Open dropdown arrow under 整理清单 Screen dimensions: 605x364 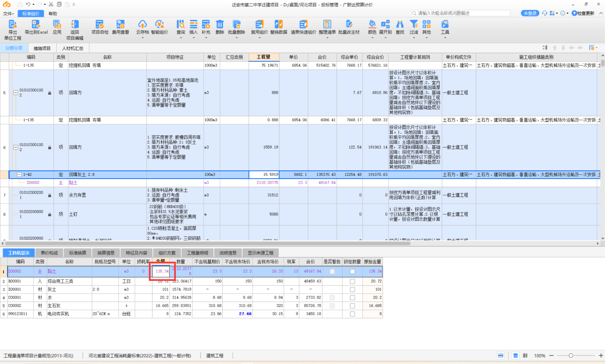(327, 38)
